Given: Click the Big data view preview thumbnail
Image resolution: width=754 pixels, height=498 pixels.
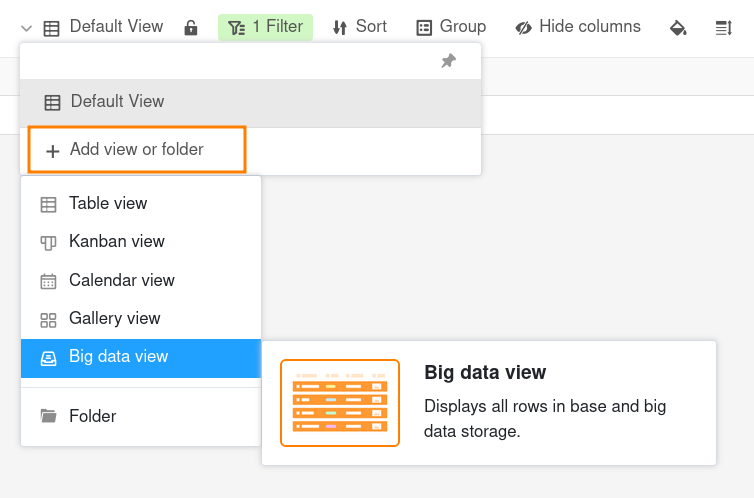Looking at the screenshot, I should point(340,403).
